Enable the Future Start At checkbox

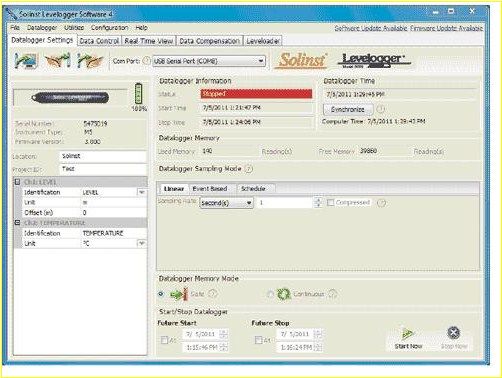tap(164, 340)
